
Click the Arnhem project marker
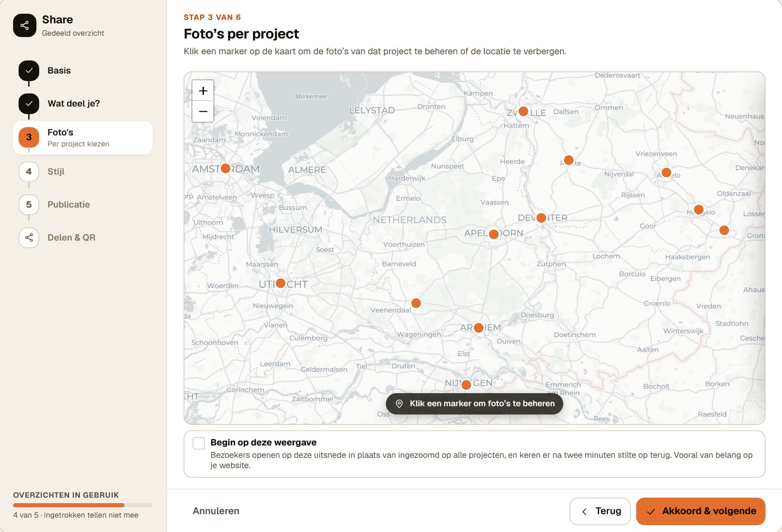point(479,328)
